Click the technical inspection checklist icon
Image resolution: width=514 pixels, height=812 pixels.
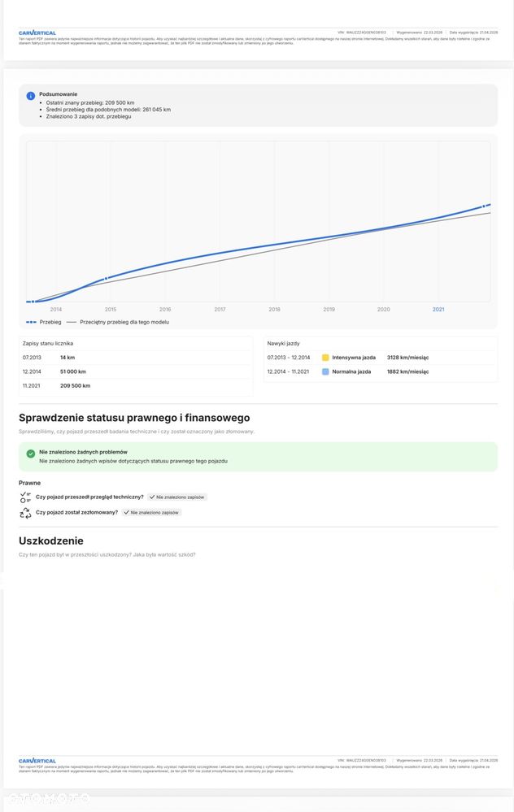25,497
